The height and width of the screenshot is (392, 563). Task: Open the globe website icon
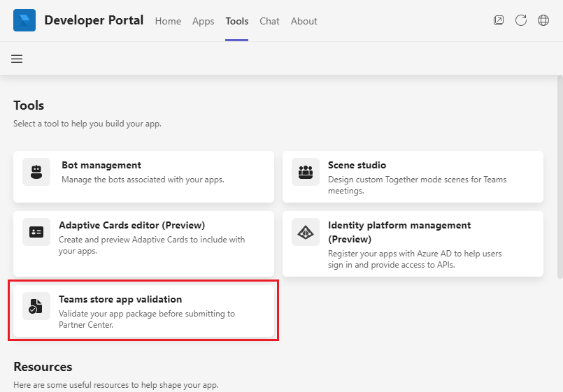[x=543, y=20]
